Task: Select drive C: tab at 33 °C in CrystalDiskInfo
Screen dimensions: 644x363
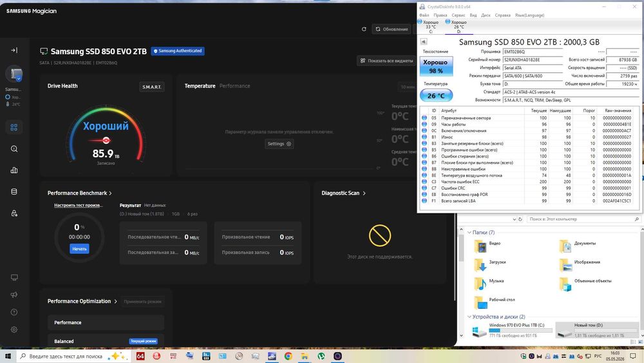Action: pyautogui.click(x=430, y=26)
